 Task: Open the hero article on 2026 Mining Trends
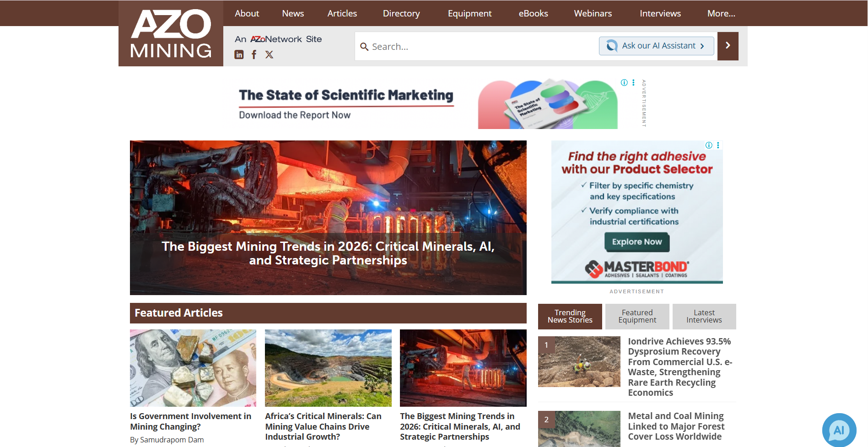328,218
